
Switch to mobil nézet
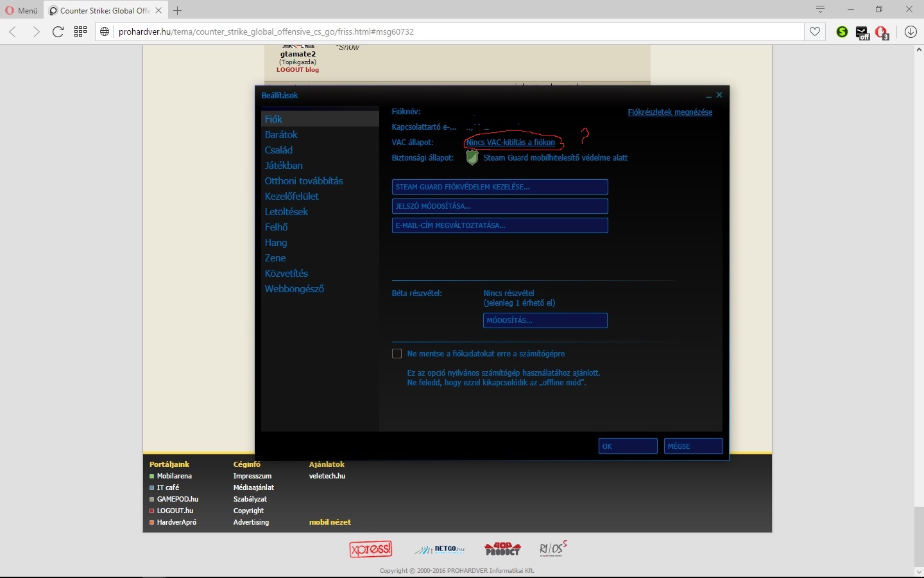(x=330, y=522)
